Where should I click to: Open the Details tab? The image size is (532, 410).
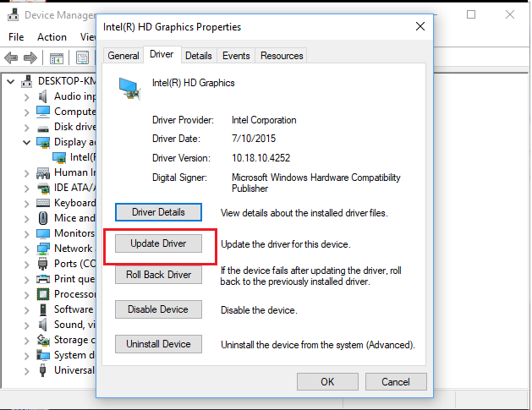[x=198, y=56]
